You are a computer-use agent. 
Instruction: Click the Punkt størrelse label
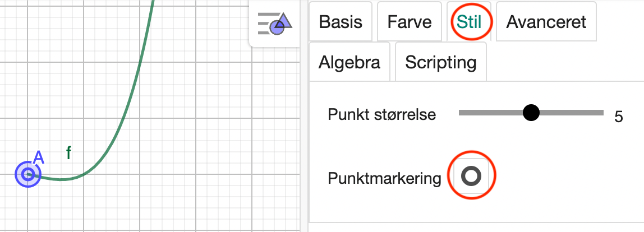point(381,114)
